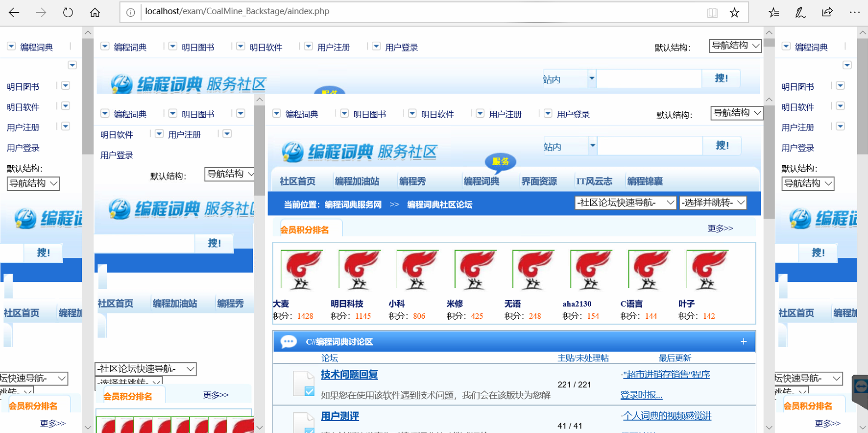This screenshot has height=433, width=868.
Task: Click the leftmost frame's vertical scrollbar thumb
Action: point(88,96)
